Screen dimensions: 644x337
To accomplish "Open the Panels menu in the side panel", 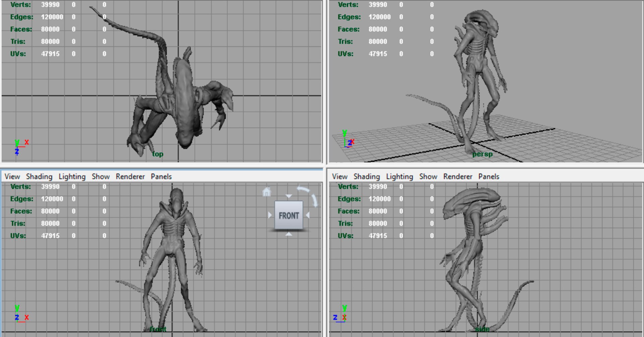I will (489, 176).
